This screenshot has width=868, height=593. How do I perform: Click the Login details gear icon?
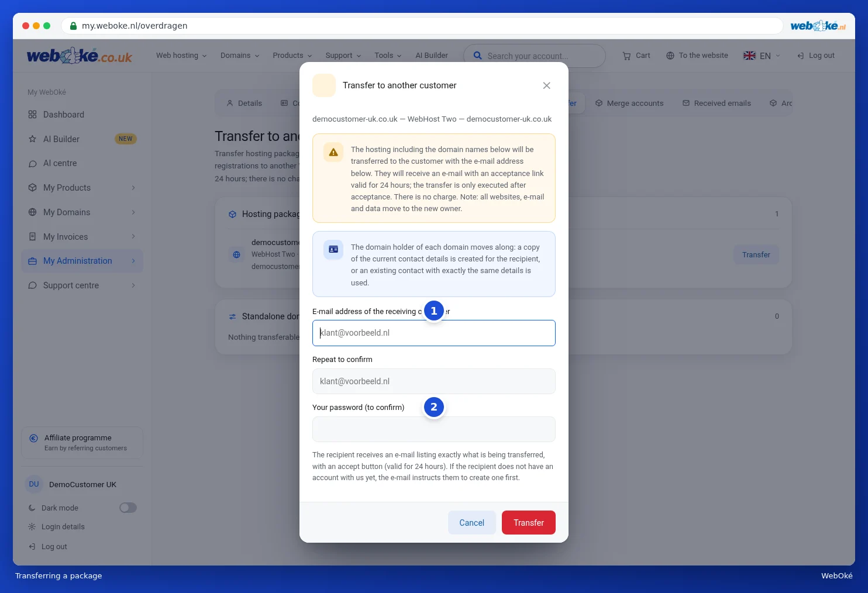click(x=32, y=527)
